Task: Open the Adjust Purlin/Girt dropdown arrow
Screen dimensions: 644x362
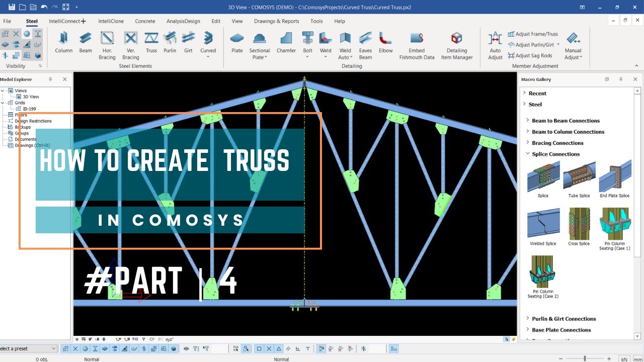Action: (x=558, y=45)
